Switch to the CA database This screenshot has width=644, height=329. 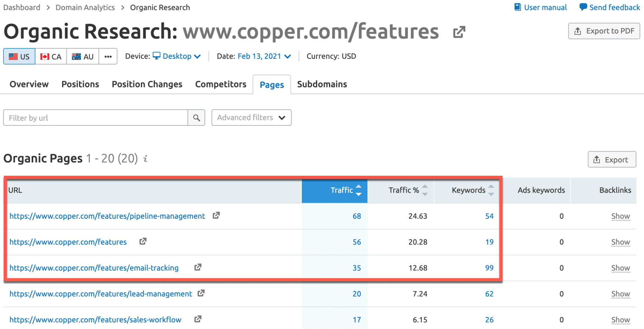[51, 56]
